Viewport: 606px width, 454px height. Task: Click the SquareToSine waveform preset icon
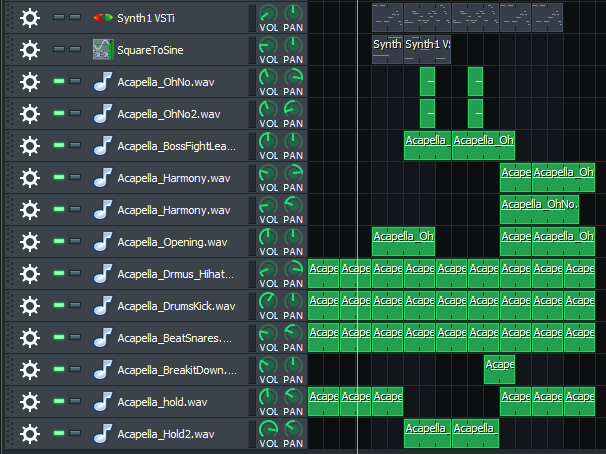click(x=103, y=50)
